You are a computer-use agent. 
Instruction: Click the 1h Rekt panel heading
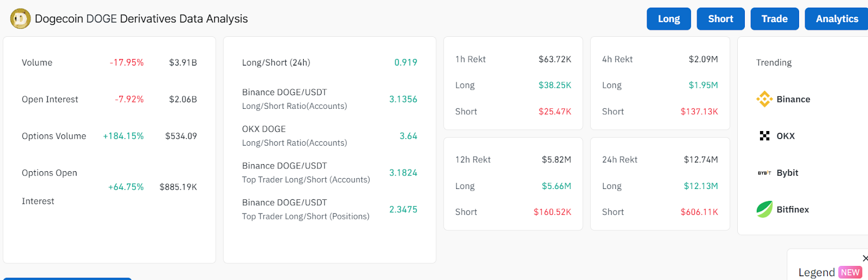click(470, 60)
